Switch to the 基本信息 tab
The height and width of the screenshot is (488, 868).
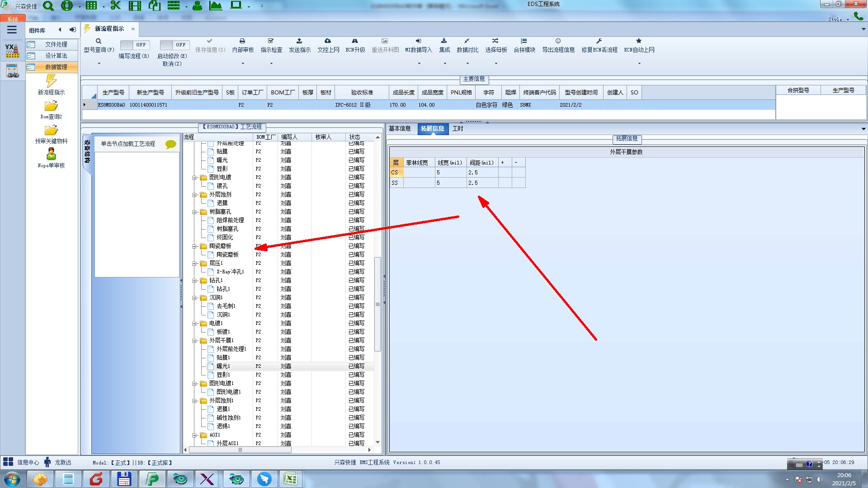[x=400, y=129]
